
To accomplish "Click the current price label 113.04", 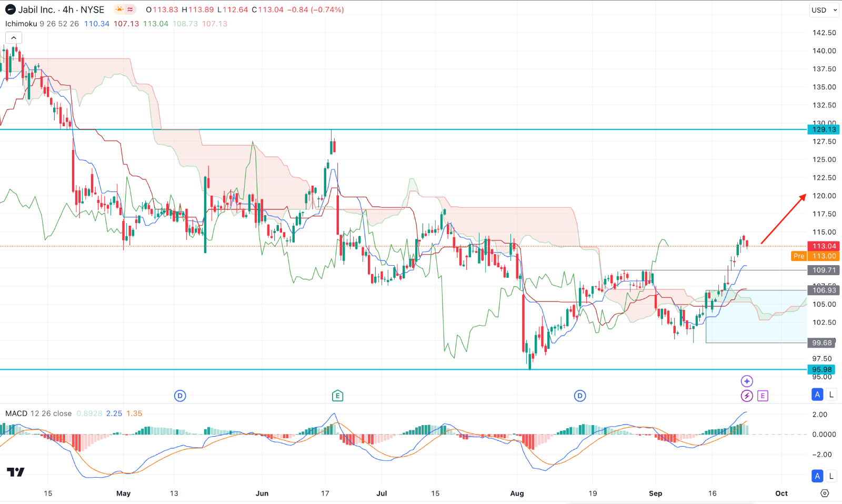I will (x=824, y=246).
